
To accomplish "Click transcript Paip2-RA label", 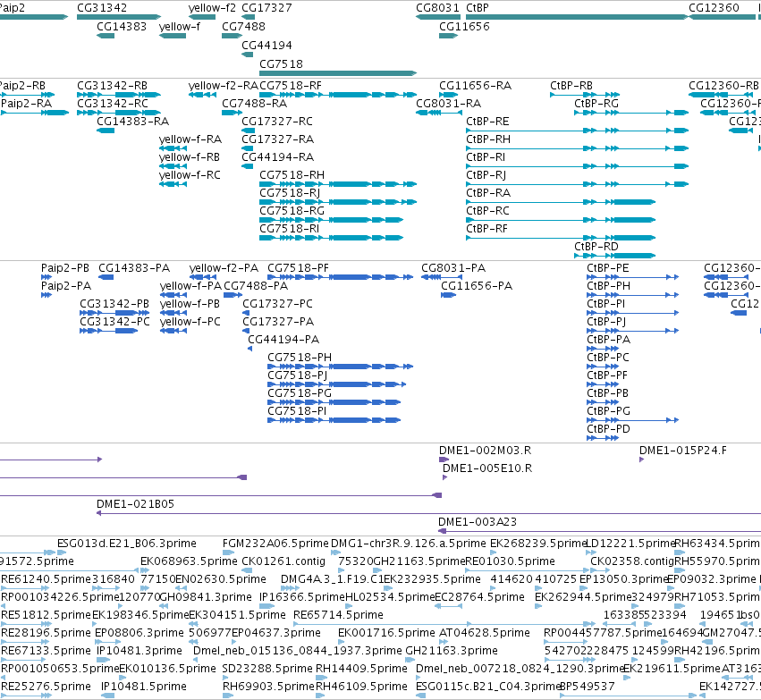I will coord(26,104).
